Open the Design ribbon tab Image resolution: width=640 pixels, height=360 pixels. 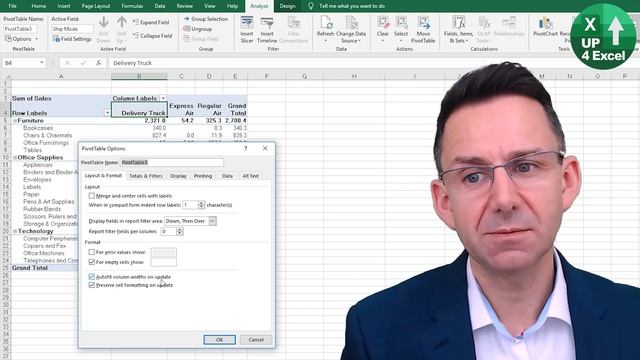click(x=287, y=6)
